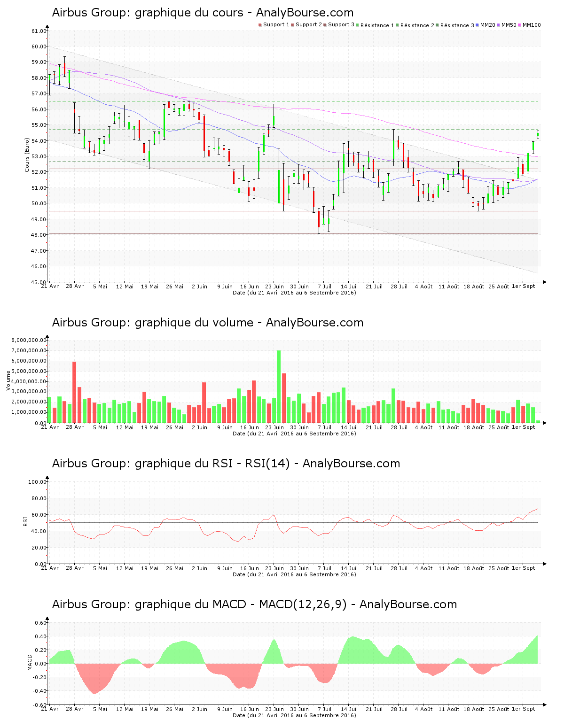Click '16 Juin' date on the volume chart
564x728 pixels.
coord(250,427)
